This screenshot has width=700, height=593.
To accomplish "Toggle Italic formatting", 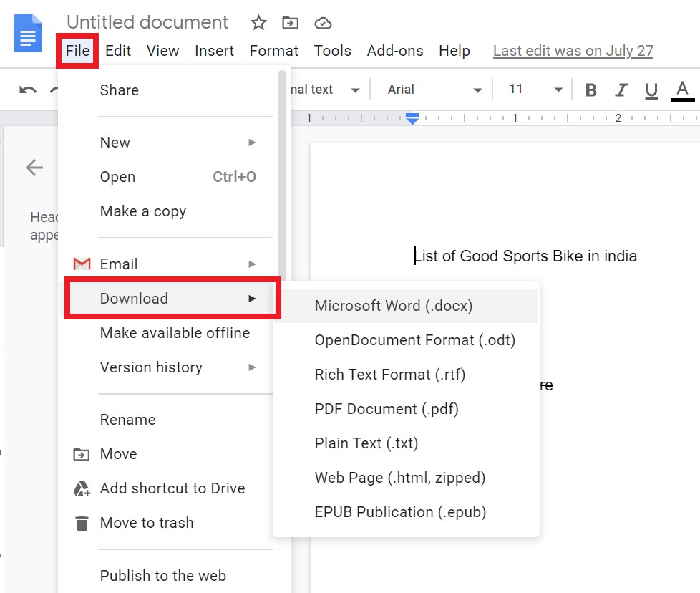I will click(x=621, y=90).
